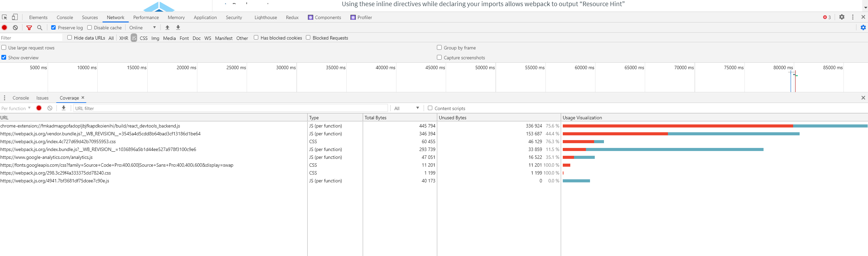Enable the Disable cache checkbox

coord(89,28)
